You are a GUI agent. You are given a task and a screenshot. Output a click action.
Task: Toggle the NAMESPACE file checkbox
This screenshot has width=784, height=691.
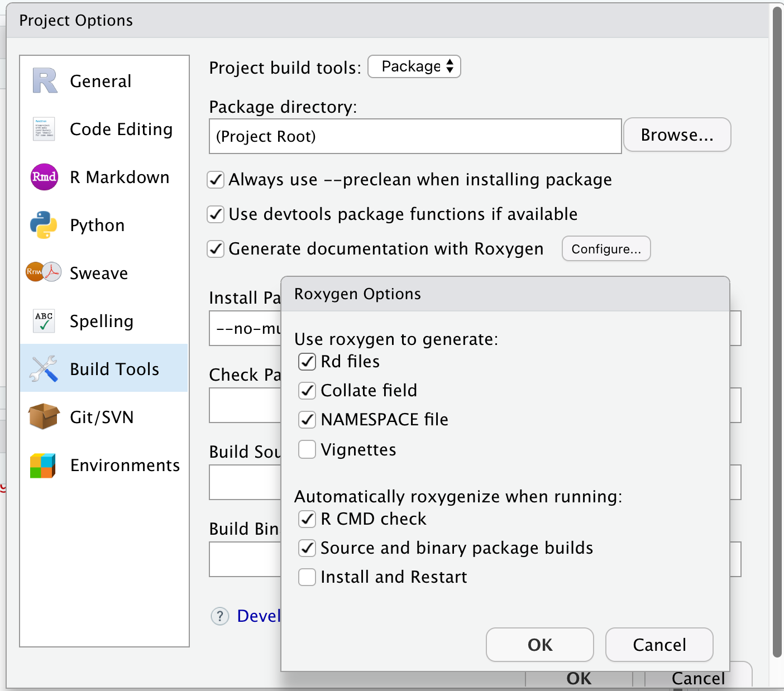tap(307, 420)
